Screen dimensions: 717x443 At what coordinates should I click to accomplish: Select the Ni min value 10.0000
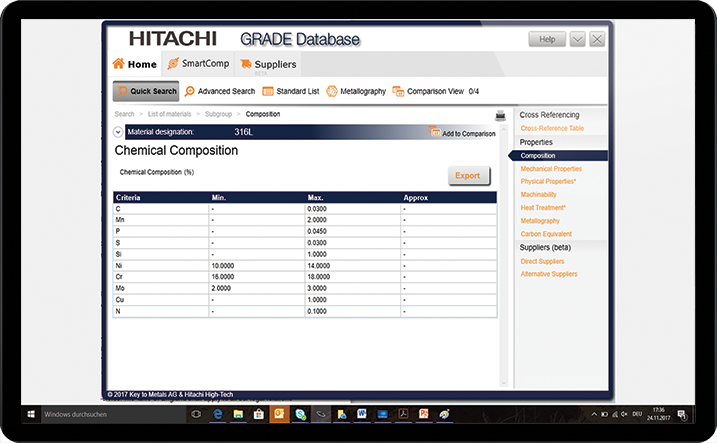[223, 266]
